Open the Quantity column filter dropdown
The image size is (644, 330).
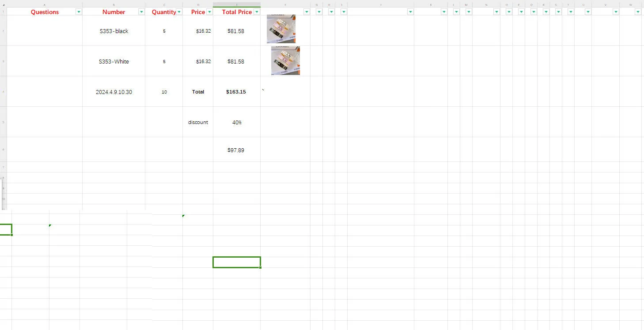pos(179,12)
